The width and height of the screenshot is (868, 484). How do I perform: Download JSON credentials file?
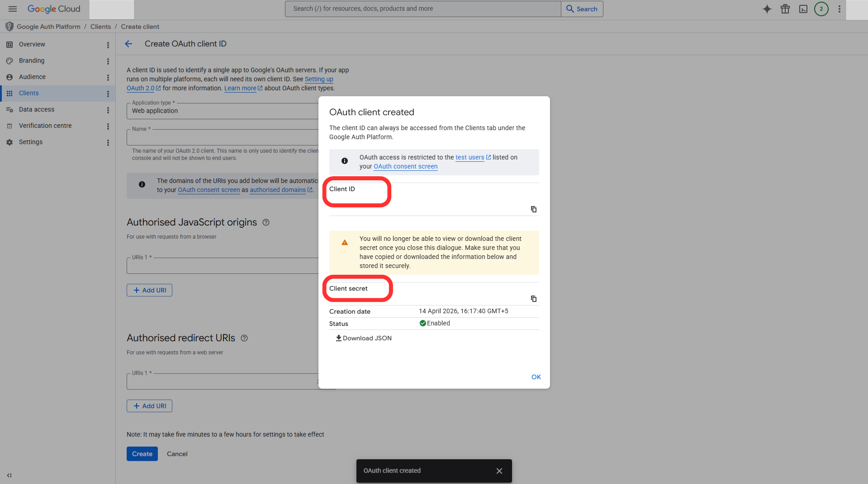(364, 338)
